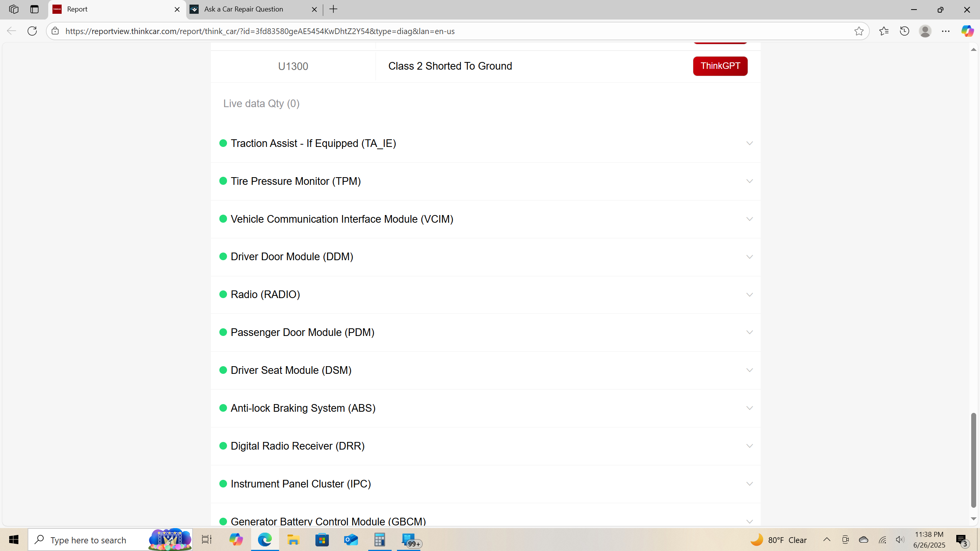The image size is (980, 551).
Task: Expand Tire Pressure Monitor (TPM) row
Action: coord(749,181)
